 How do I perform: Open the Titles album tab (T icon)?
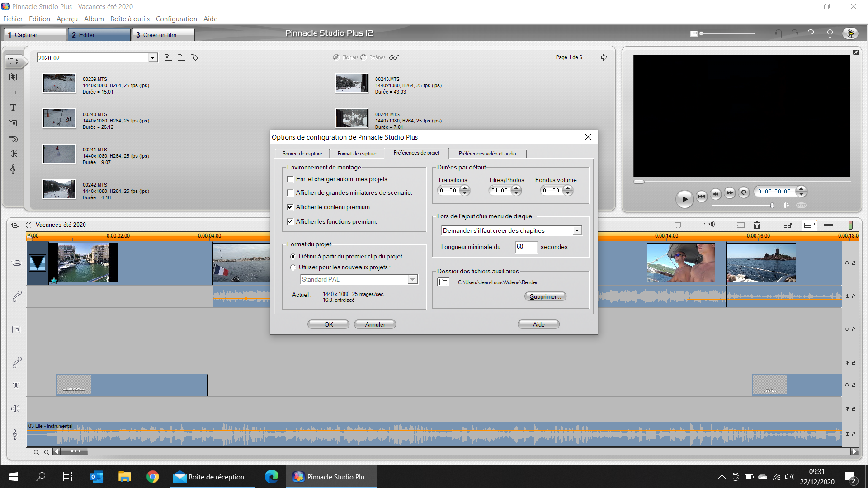pos(13,108)
